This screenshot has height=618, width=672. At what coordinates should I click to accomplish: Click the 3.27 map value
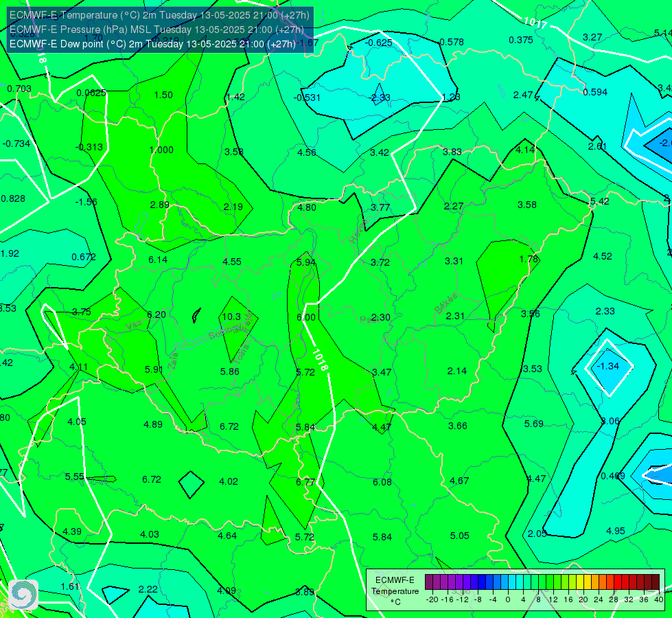592,37
